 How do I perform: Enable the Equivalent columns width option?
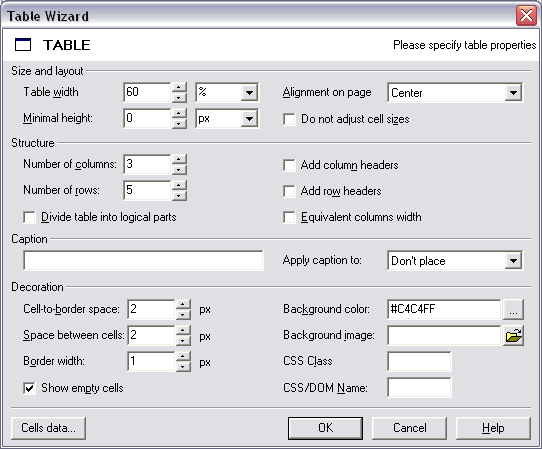point(289,217)
